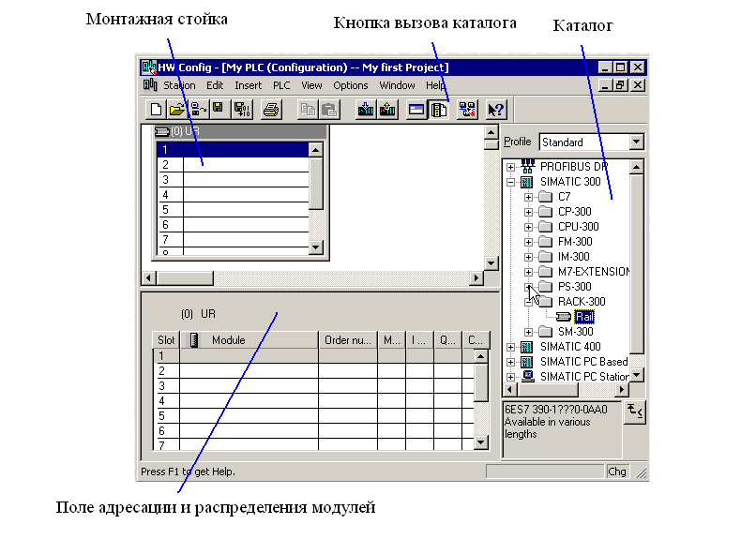
Task: Click the Q... column header
Action: coord(447,340)
